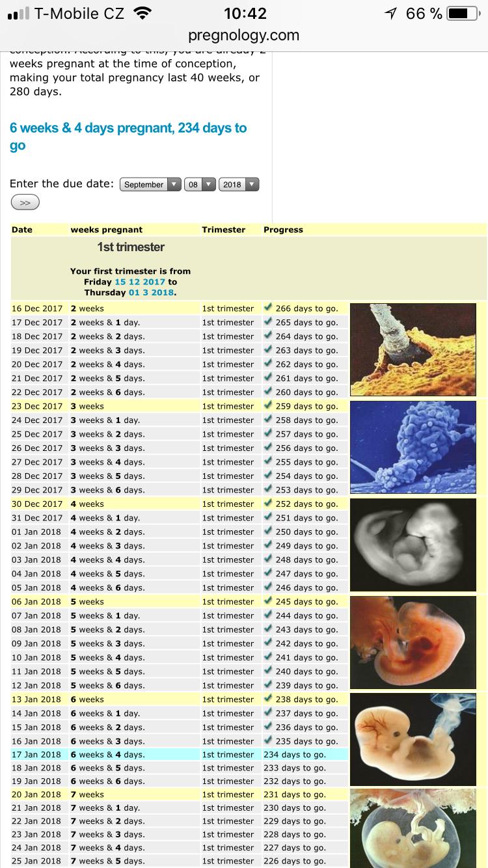Open the week 4 embryo image
The height and width of the screenshot is (868, 488).
click(x=413, y=545)
